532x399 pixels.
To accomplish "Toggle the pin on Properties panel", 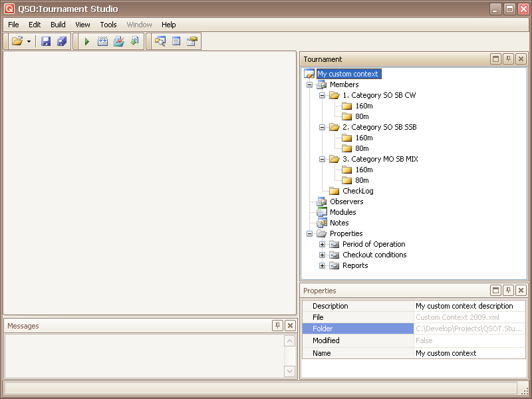I will tap(508, 291).
